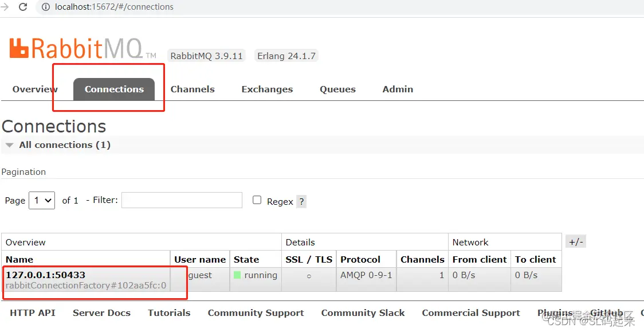644x332 pixels.
Task: Click the browser reload icon
Action: 23,6
